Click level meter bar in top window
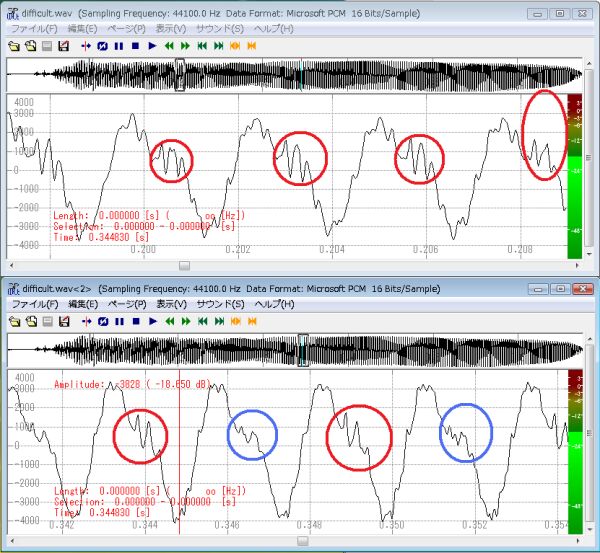This screenshot has height=553, width=600. coord(574,176)
